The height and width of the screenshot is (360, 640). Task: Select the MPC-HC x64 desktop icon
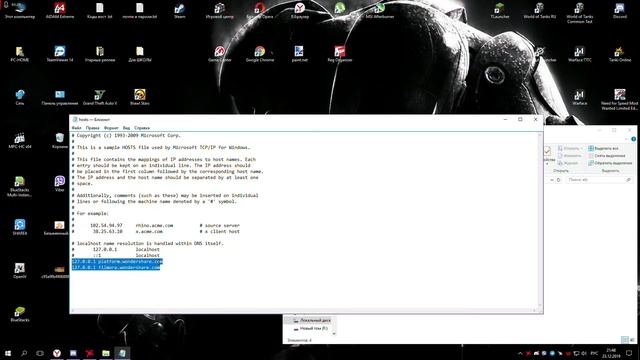[20, 140]
